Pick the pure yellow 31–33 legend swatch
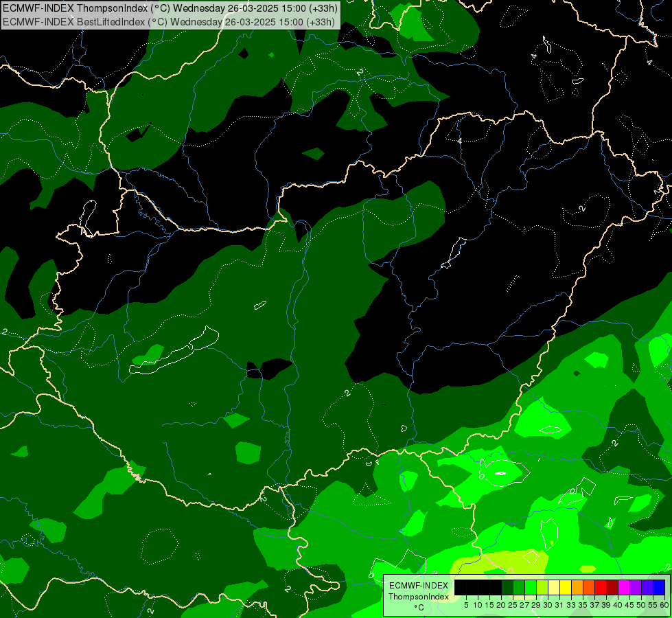 coord(566,587)
